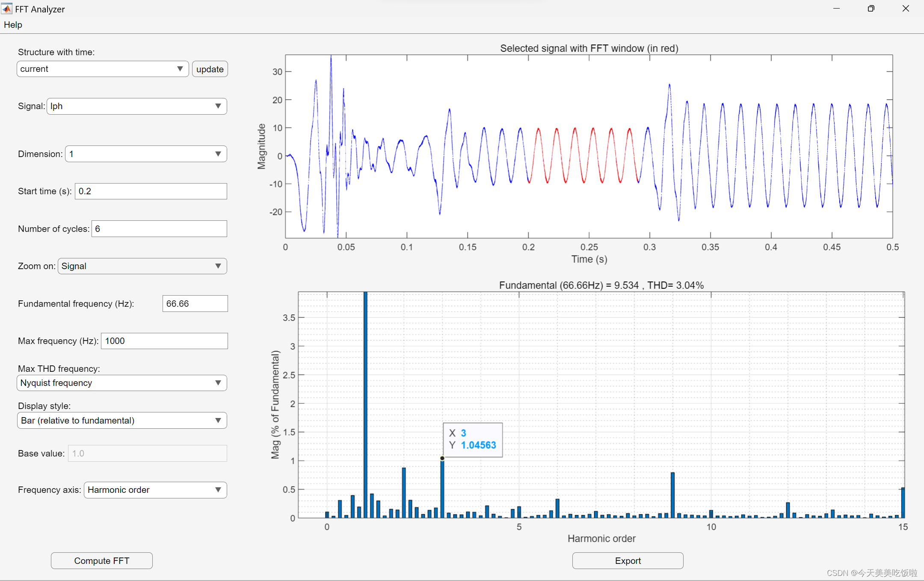924x581 pixels.
Task: Open the Frequency axis dropdown
Action: pos(155,490)
